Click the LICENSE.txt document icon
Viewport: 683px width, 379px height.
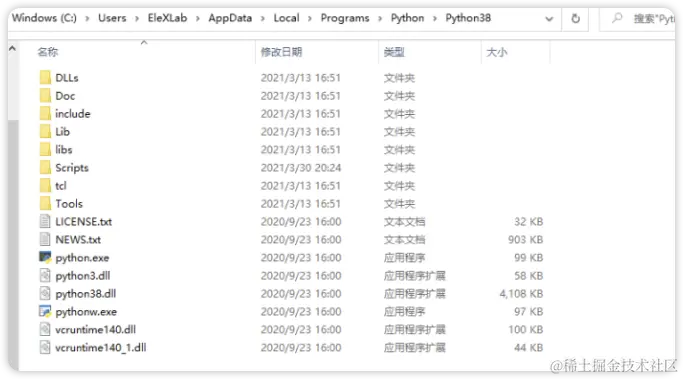pyautogui.click(x=45, y=222)
